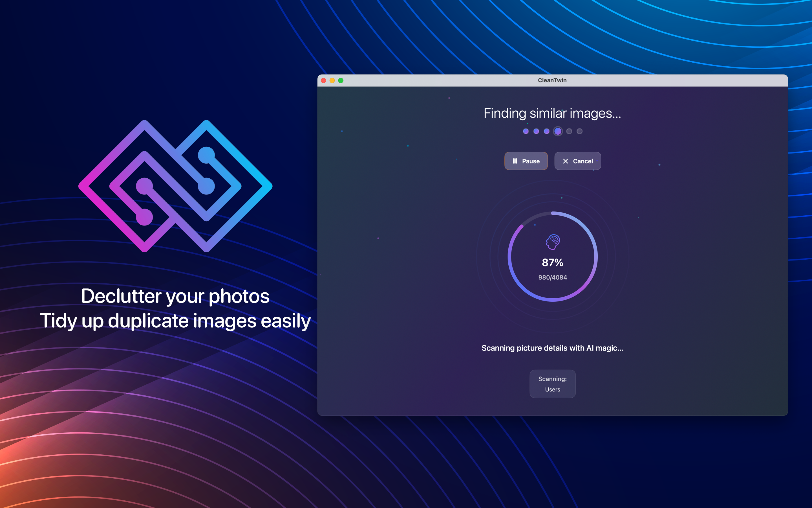Pause the image scan
Image resolution: width=812 pixels, height=508 pixels.
pos(526,161)
